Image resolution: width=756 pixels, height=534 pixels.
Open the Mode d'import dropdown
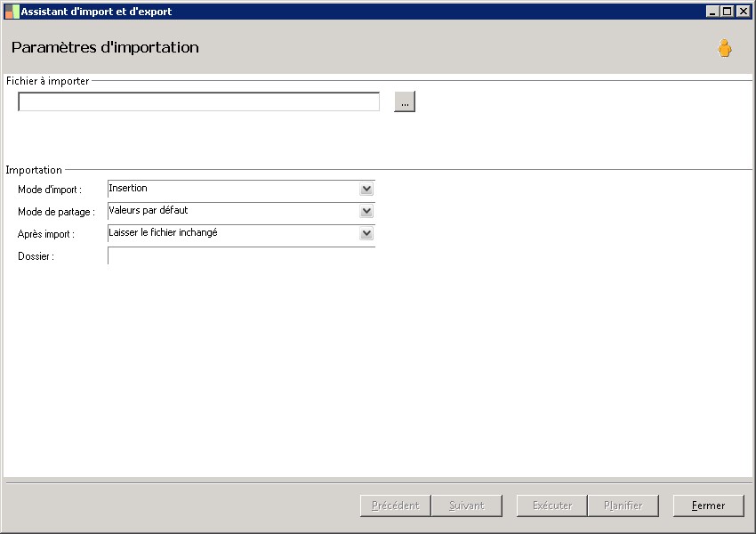[366, 189]
